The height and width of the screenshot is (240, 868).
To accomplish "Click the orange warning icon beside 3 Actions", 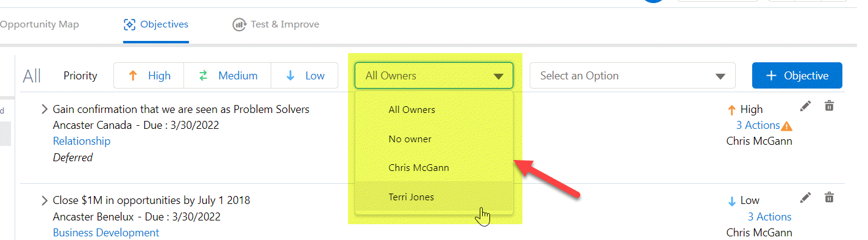I will coord(787,126).
